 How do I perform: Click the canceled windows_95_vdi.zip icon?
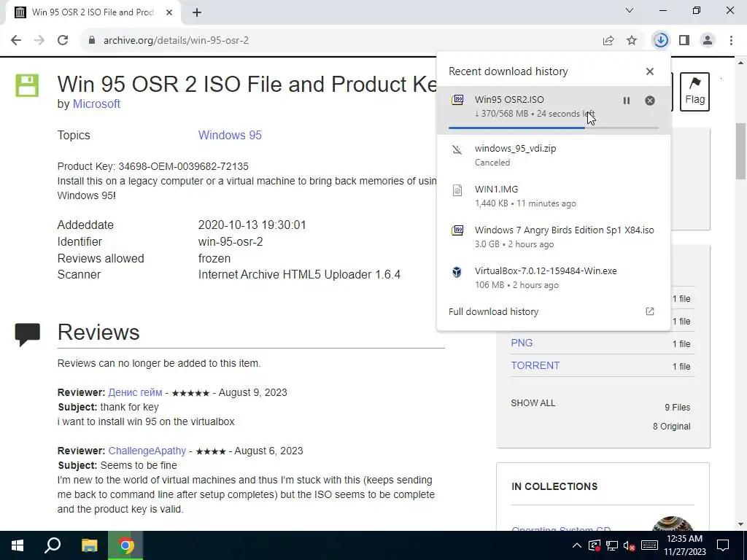coord(457,150)
